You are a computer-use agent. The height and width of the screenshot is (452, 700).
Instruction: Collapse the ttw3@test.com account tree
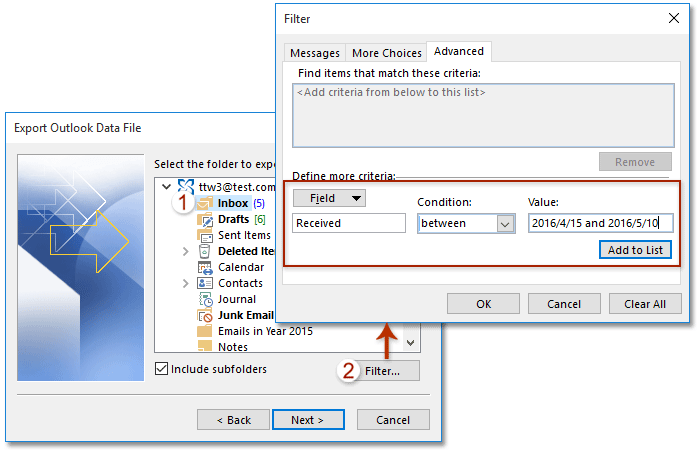[166, 186]
